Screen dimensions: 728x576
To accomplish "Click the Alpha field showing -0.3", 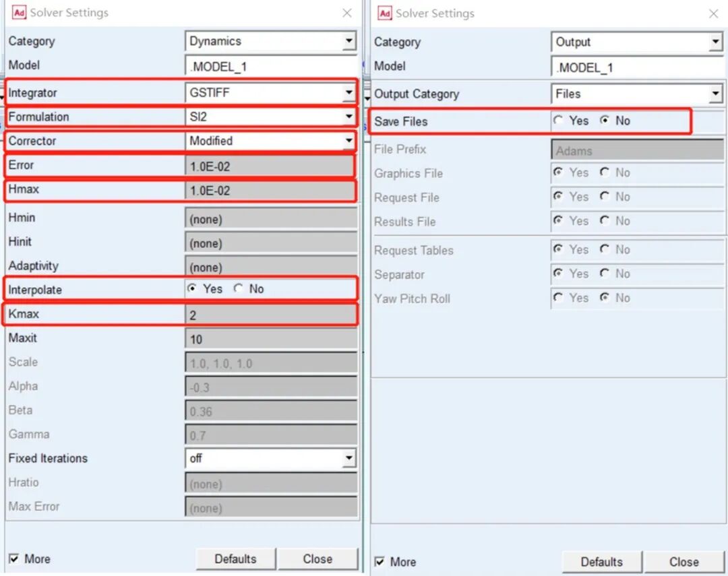I will [271, 387].
